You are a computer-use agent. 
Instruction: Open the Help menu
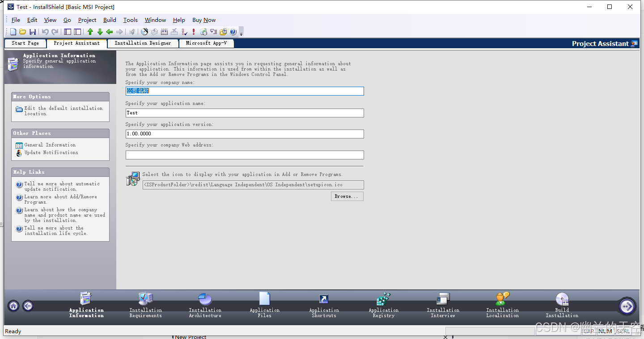point(179,20)
